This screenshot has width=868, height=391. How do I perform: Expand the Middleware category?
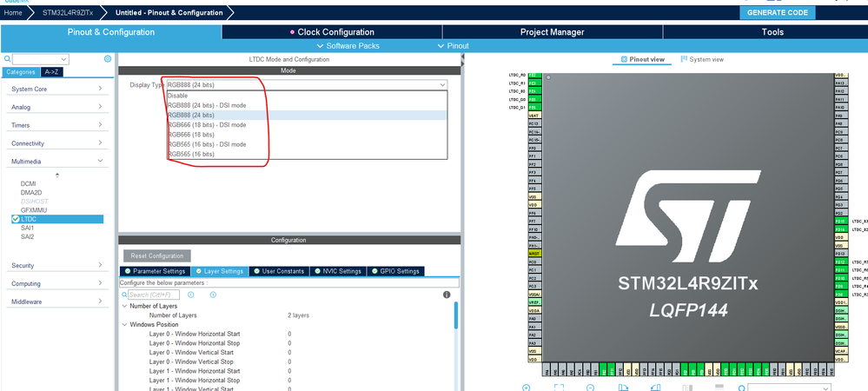pyautogui.click(x=57, y=302)
